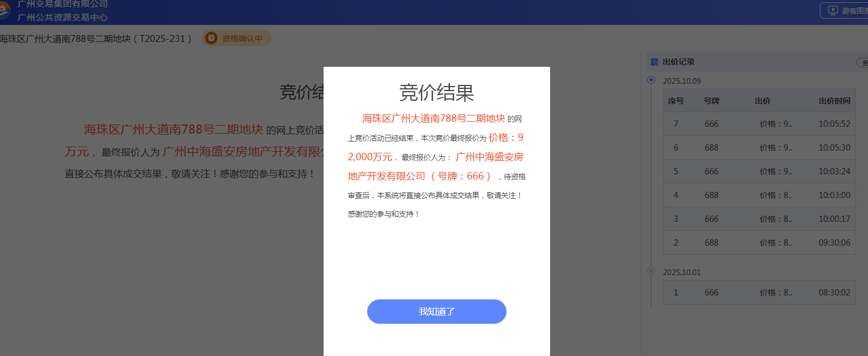This screenshot has height=356, width=868.
Task: Select the 2025.10.01 timeline marker
Action: tap(651, 271)
